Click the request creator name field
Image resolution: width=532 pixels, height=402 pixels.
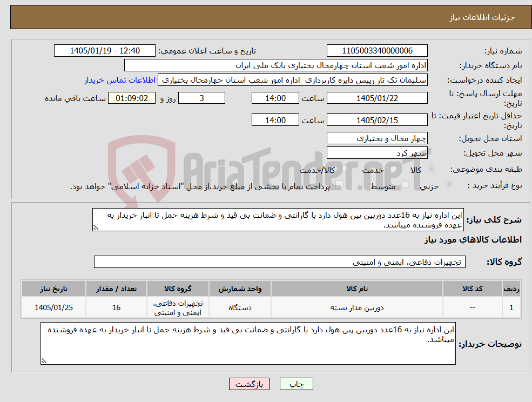292,80
